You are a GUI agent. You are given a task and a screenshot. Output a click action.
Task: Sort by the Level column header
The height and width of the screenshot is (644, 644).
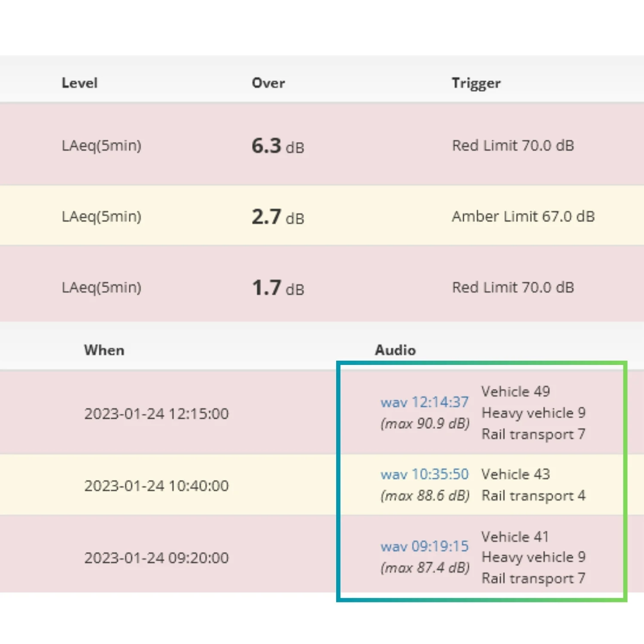tap(79, 83)
